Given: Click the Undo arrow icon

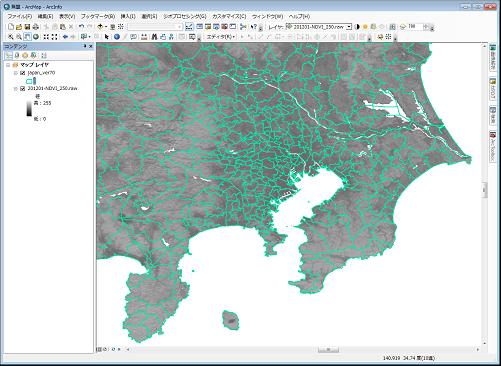Looking at the screenshot, I should pos(81,27).
